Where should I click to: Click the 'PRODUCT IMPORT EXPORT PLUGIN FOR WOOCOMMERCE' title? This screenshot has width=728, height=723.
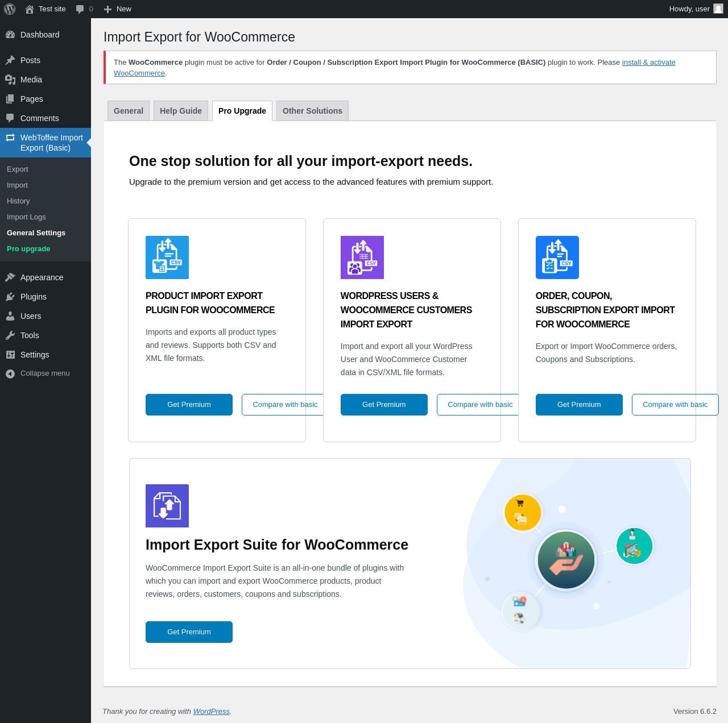point(210,303)
